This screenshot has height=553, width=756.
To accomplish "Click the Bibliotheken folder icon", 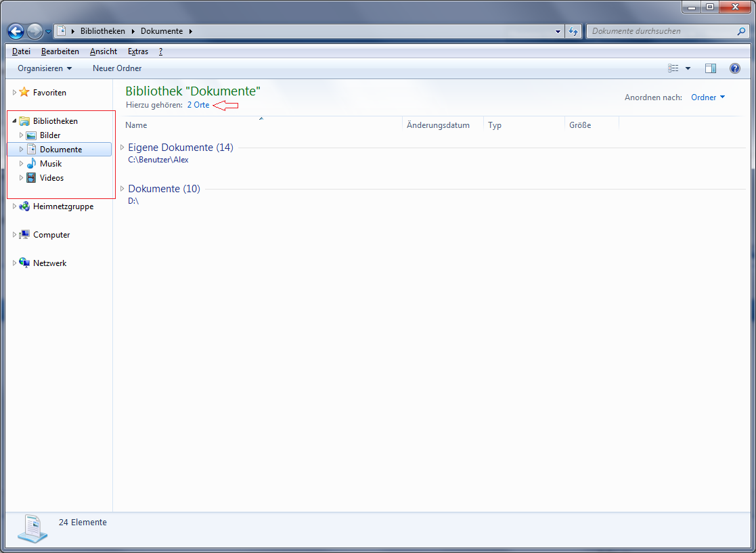I will coord(24,121).
